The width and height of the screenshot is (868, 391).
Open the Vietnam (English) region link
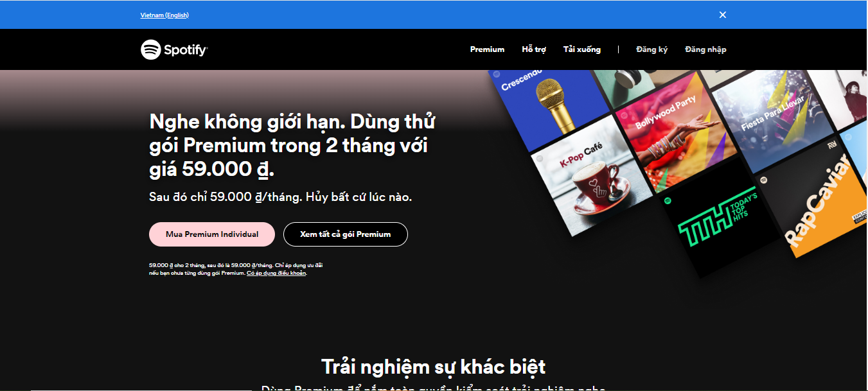point(164,15)
